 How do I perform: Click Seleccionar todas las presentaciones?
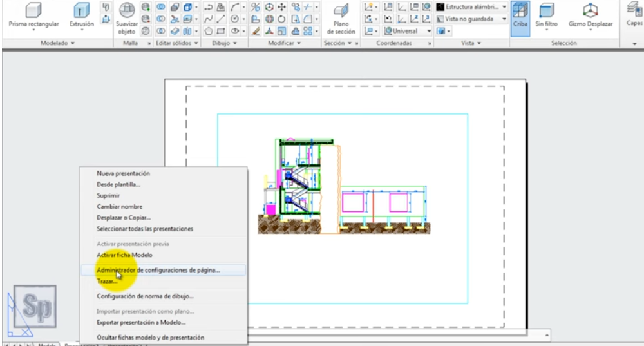(x=145, y=229)
